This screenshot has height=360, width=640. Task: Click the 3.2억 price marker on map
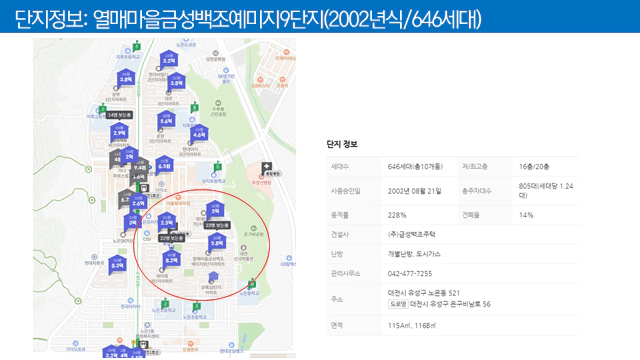click(x=169, y=60)
